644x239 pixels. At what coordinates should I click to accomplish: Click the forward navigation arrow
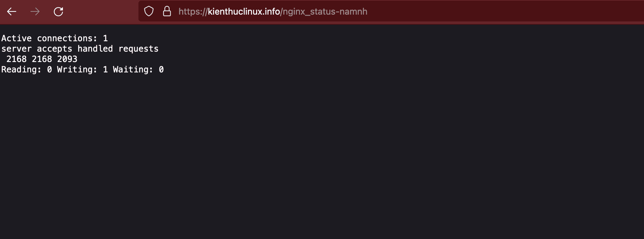click(x=35, y=12)
